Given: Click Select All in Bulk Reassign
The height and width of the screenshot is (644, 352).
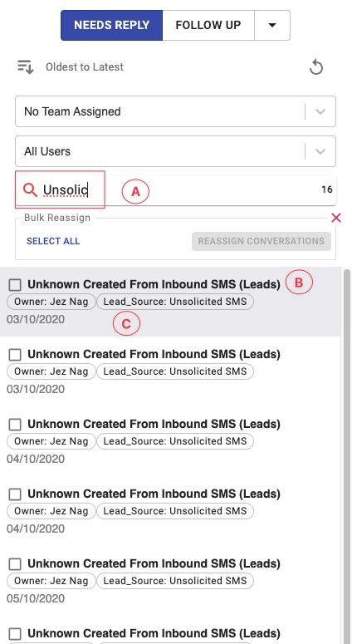Looking at the screenshot, I should [53, 241].
